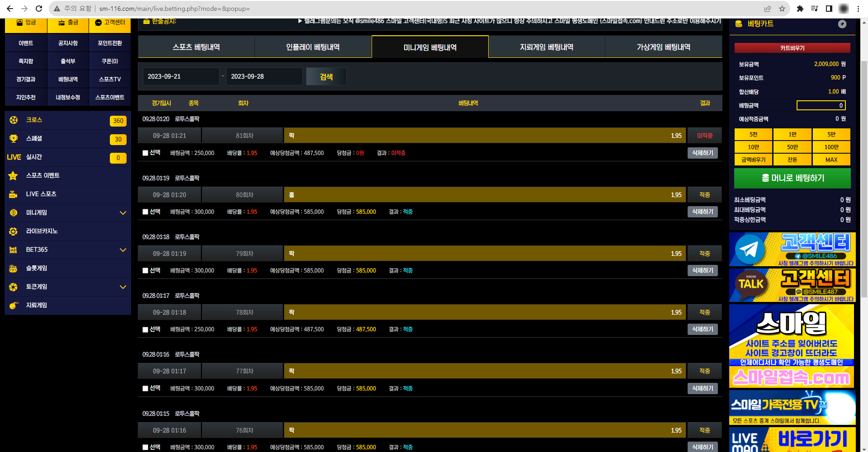The width and height of the screenshot is (868, 452).
Task: Check the 선택 box for 80회차 bet
Action: pos(145,212)
